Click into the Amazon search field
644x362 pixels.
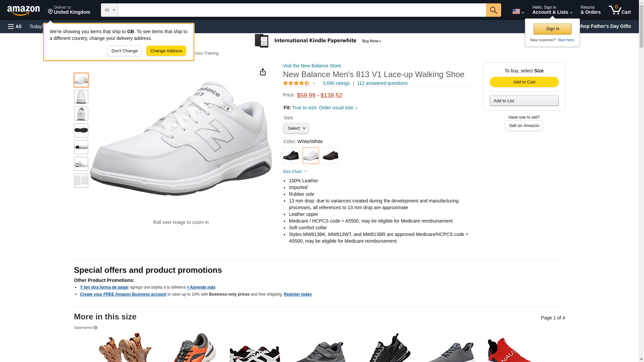302,10
